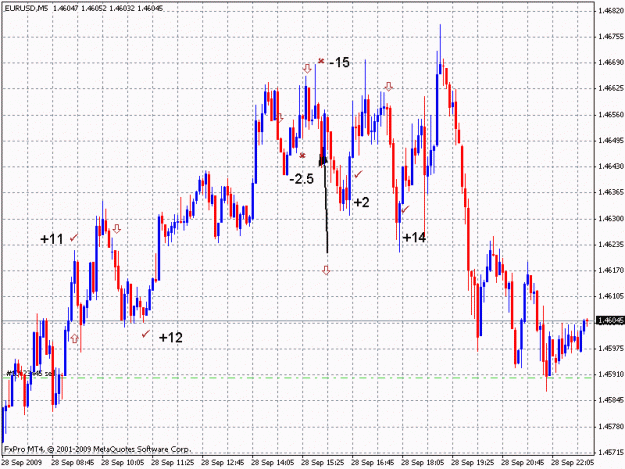Click the -15 loss label
625x469 pixels.
[x=339, y=62]
